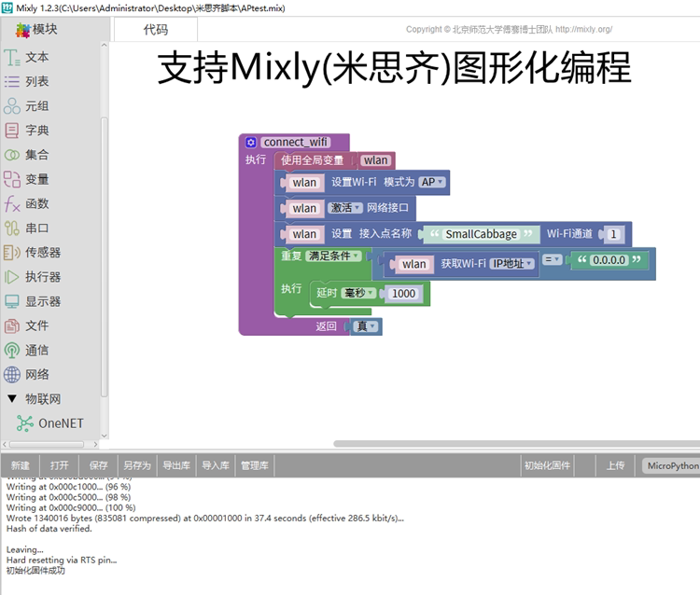700x595 pixels.
Task: Open the 真 true value dropdown
Action: [366, 326]
